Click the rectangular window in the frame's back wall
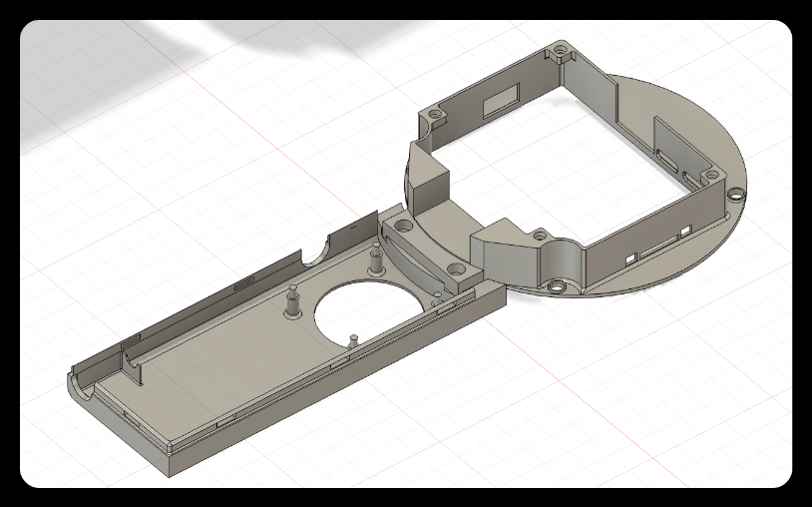This screenshot has height=507, width=812. click(x=498, y=102)
